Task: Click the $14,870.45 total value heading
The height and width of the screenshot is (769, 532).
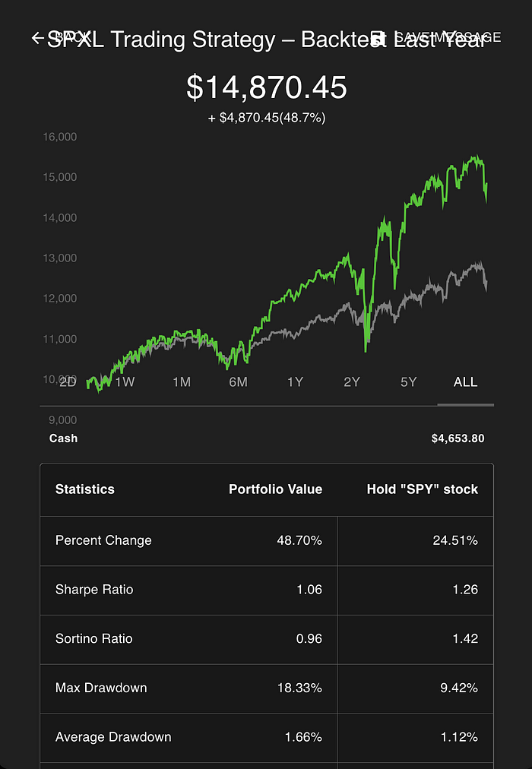Action: (x=267, y=88)
